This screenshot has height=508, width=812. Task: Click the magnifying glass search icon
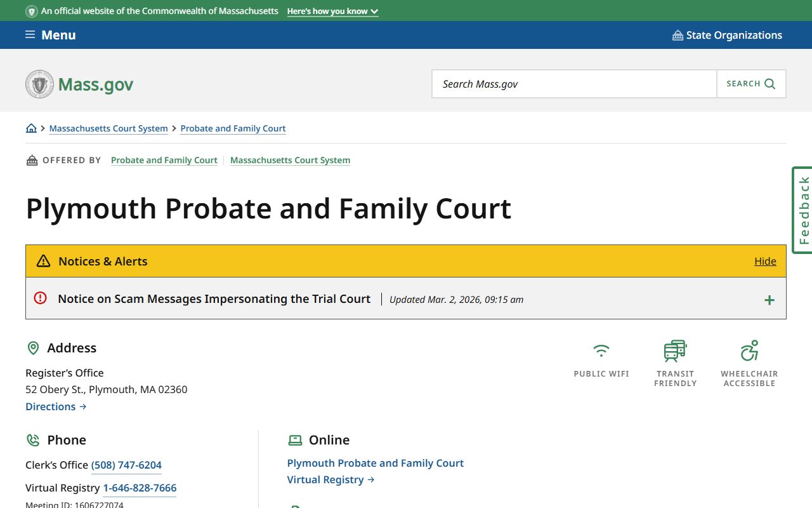point(770,84)
